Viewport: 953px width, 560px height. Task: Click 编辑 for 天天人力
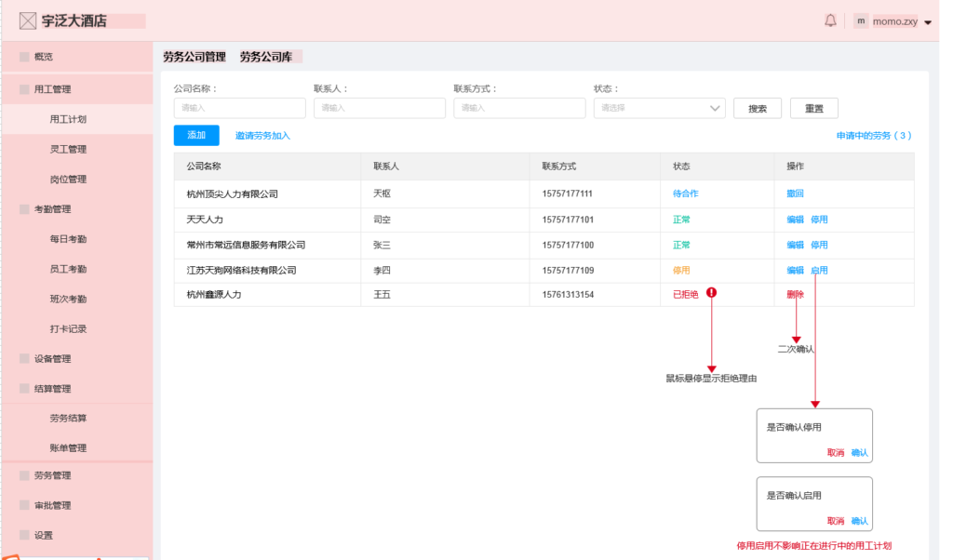coord(795,220)
